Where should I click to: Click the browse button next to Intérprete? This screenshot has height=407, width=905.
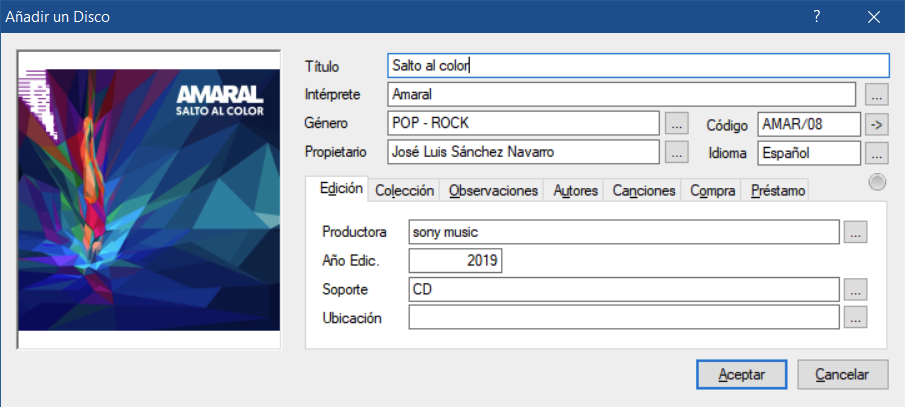(876, 95)
